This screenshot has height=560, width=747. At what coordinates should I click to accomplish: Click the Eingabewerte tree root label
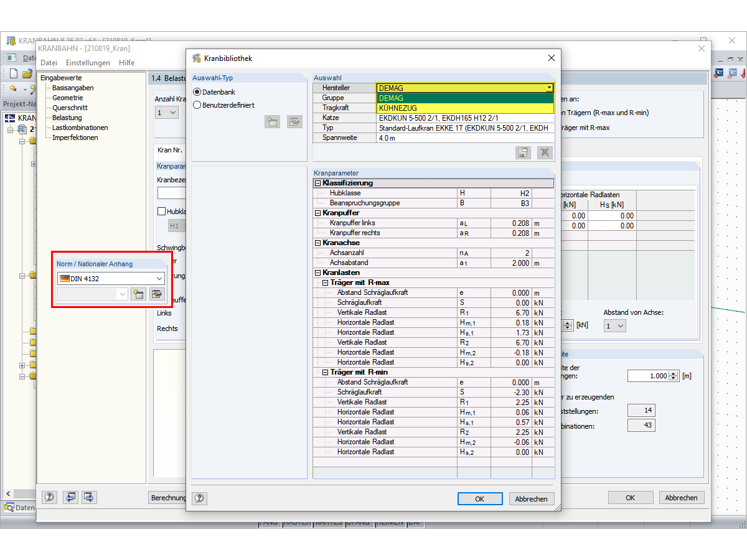(61, 78)
